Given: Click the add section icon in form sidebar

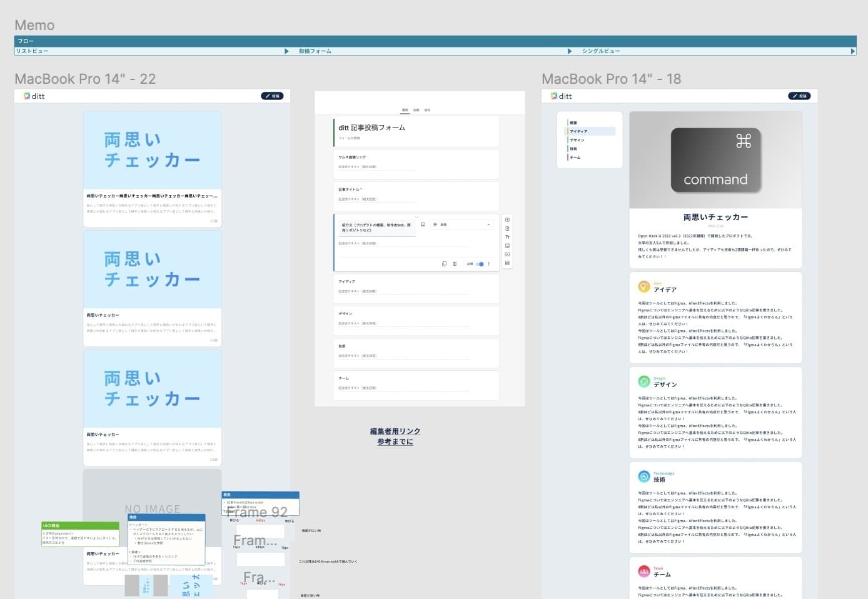Looking at the screenshot, I should (507, 263).
